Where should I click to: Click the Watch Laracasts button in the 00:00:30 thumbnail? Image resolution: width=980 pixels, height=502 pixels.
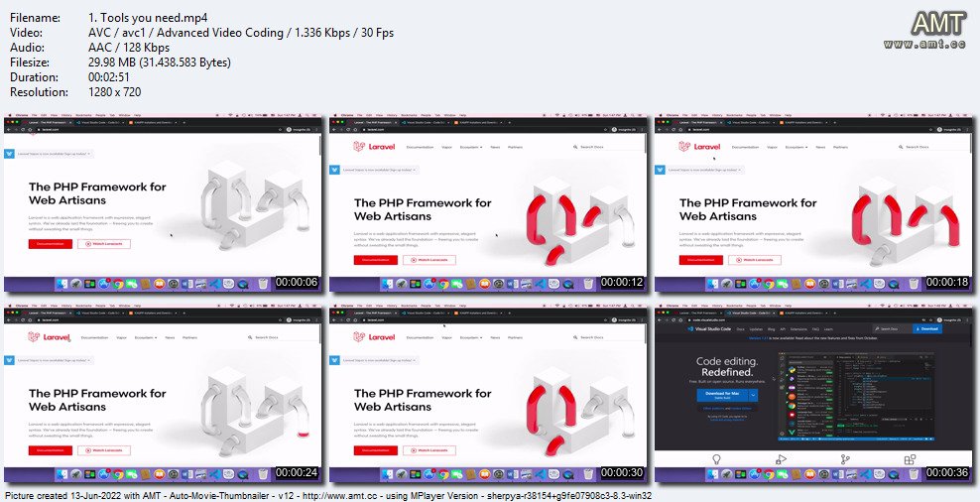[x=429, y=450]
